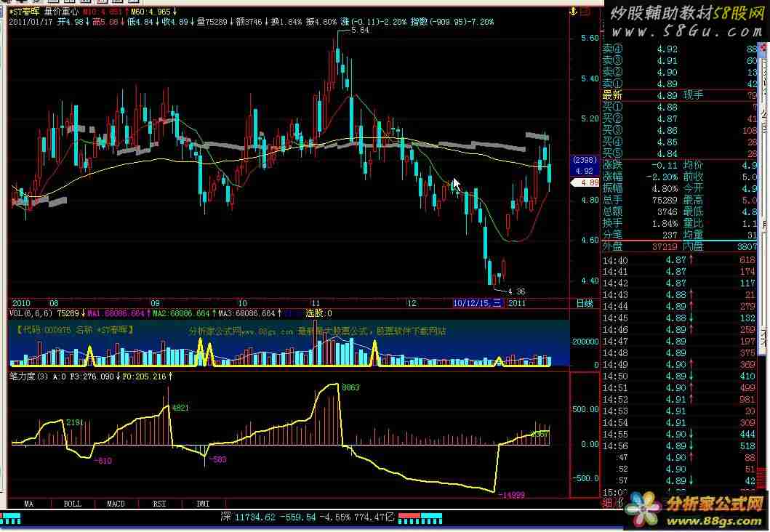Screen dimensions: 770x532
Task: Click the 笔力度(3) indicator title
Action: (29, 376)
